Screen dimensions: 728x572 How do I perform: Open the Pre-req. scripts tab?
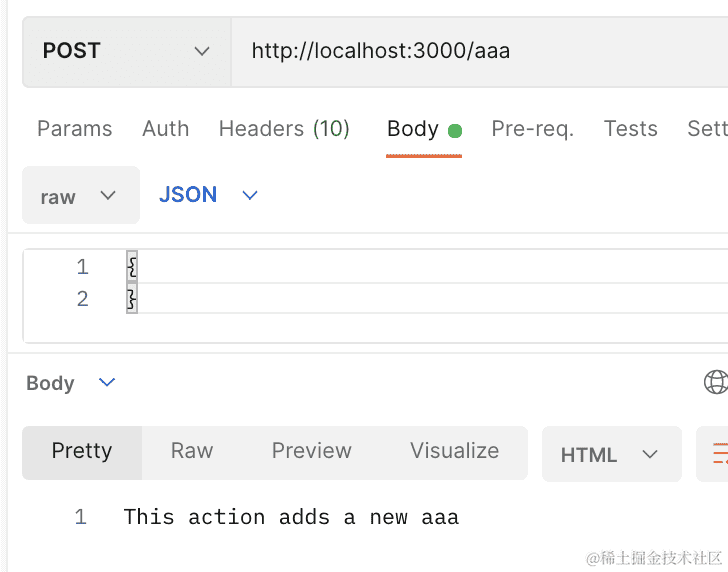click(532, 129)
